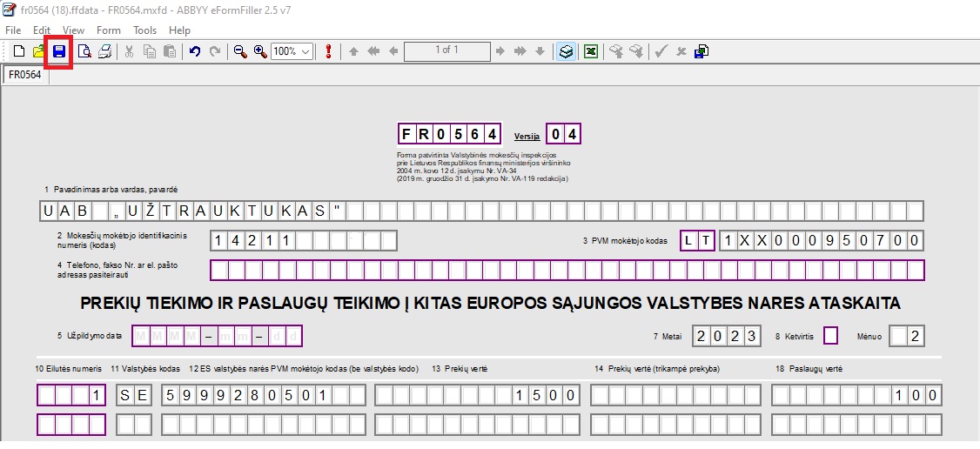Click the double right arrow navigation icon
The height and width of the screenshot is (449, 980).
(x=520, y=52)
